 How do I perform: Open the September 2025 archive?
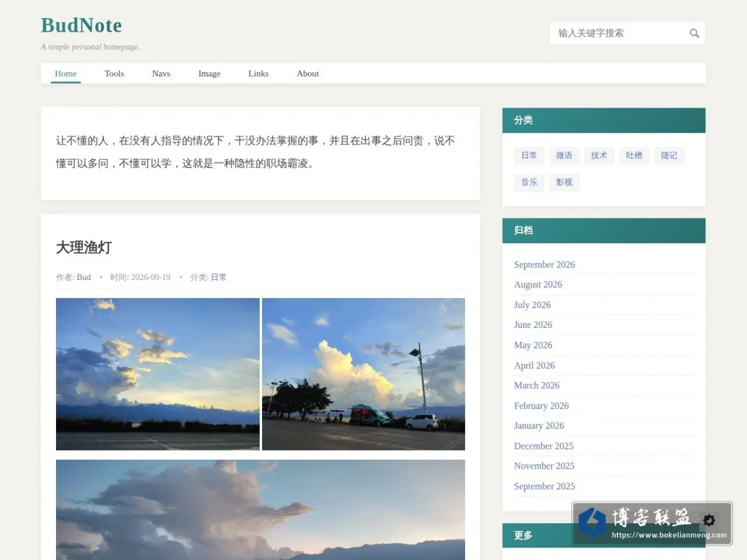point(545,487)
